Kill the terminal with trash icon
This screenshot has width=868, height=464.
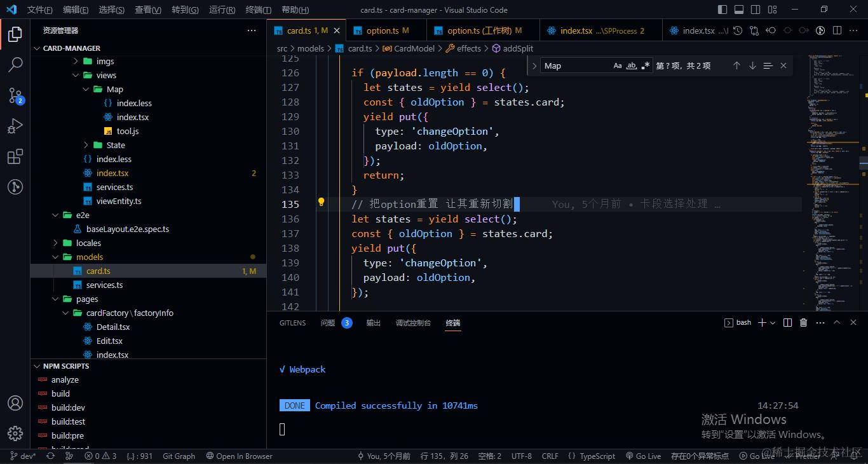click(803, 323)
